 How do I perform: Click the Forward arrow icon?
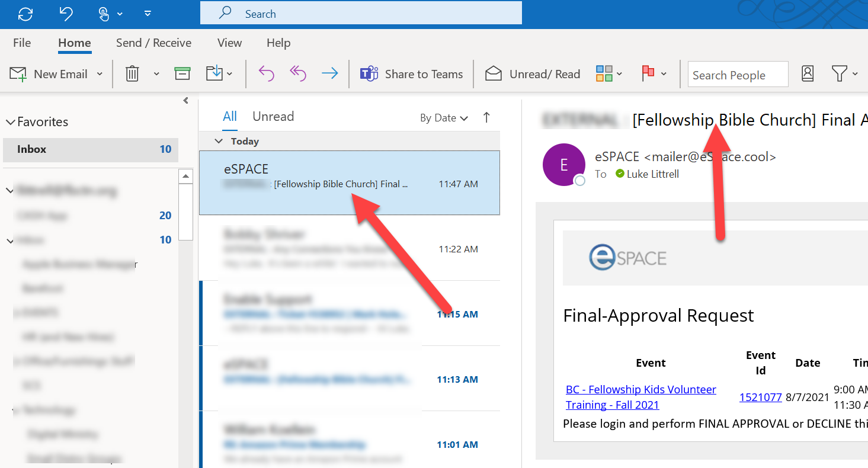pos(329,73)
